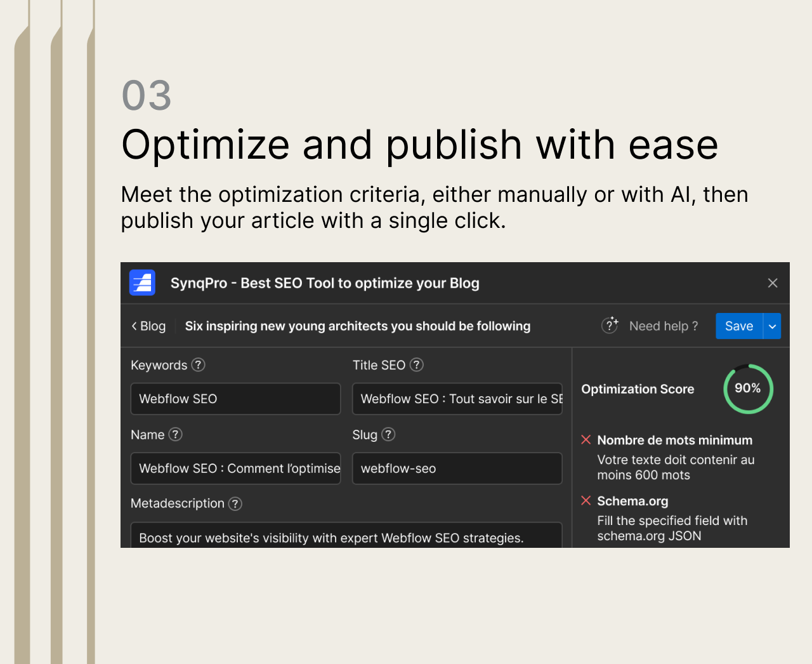Click the Slug label text
This screenshot has width=812, height=664.
point(365,435)
